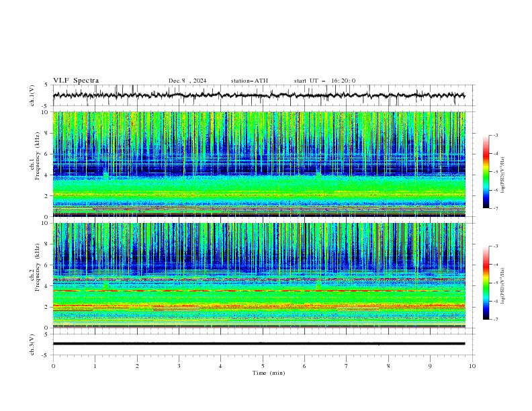Click inside the ch.1 frequency spectrogram
The height and width of the screenshot is (411, 532).
tap(259, 164)
